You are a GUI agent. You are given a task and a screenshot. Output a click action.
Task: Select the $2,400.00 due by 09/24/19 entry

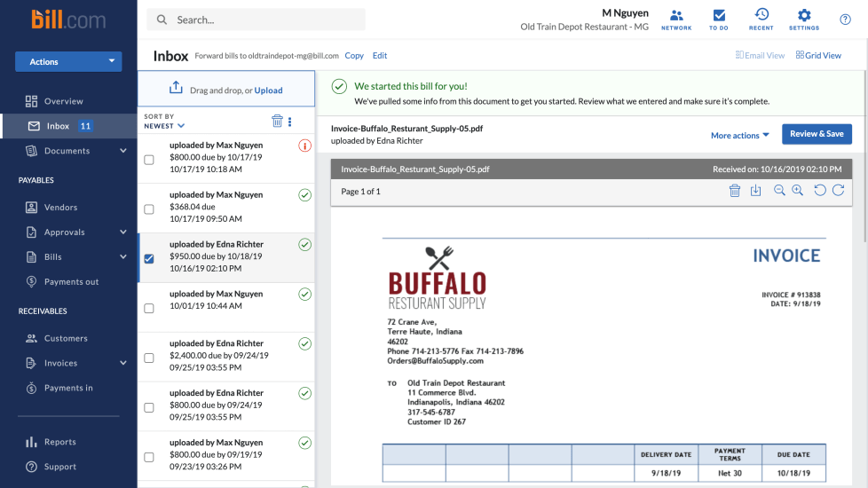226,357
